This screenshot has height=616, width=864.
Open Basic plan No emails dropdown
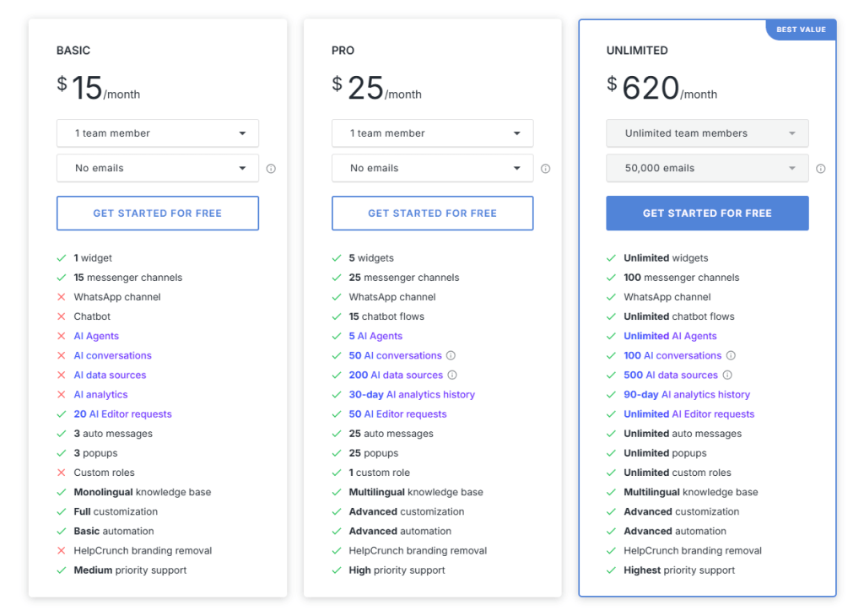coord(158,168)
